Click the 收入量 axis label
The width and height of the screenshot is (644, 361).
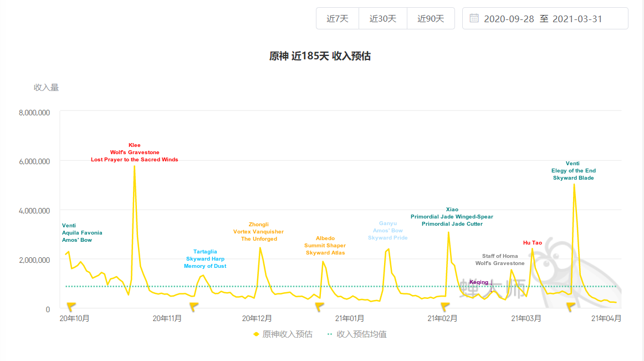(47, 87)
